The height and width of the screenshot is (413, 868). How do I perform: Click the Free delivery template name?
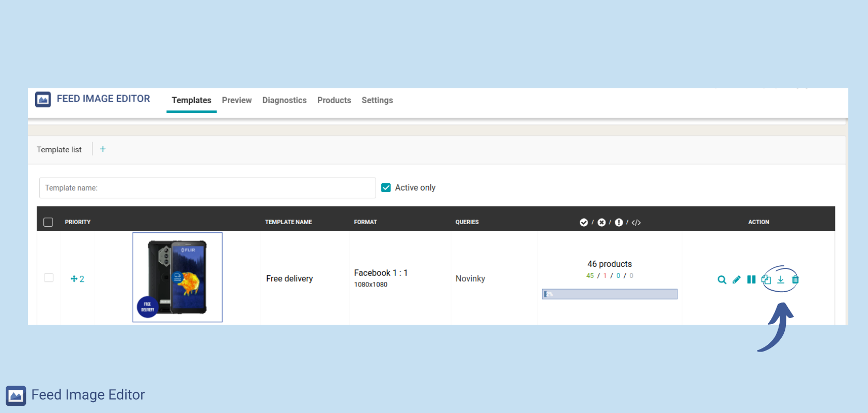(289, 279)
